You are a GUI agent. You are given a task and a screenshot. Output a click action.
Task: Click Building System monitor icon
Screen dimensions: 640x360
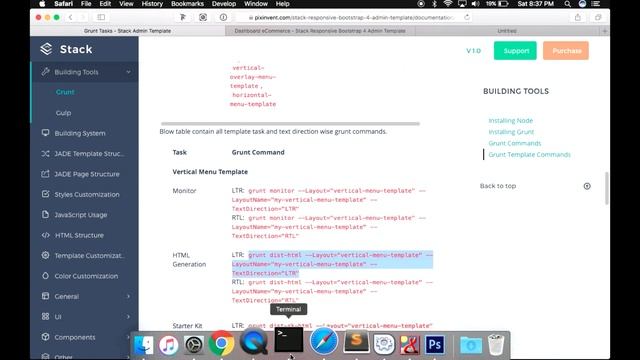tap(45, 133)
